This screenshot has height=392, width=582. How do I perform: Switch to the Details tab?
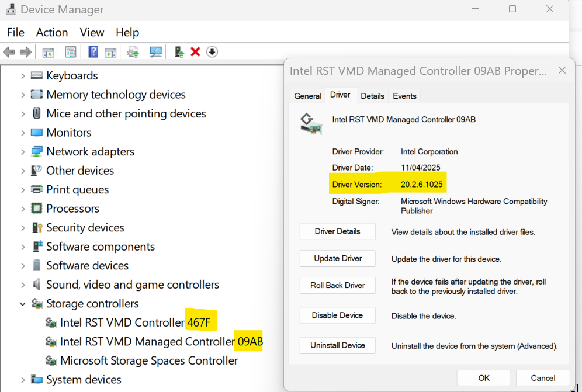[372, 96]
